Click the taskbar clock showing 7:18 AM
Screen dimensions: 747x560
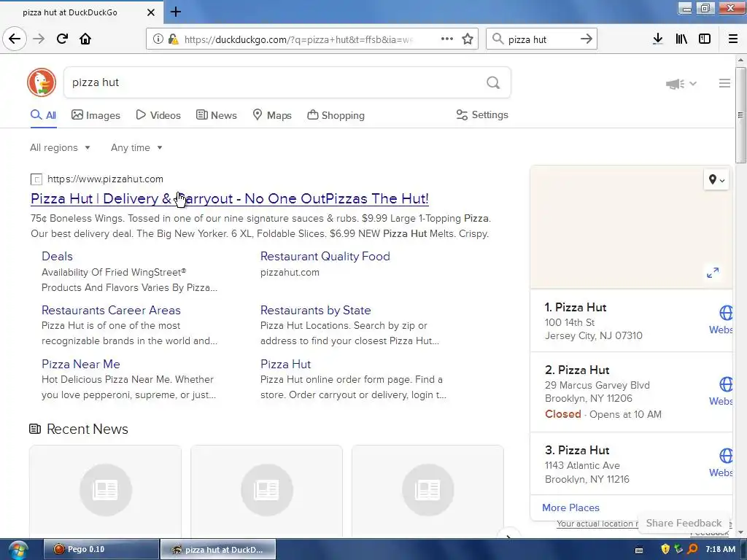click(720, 549)
